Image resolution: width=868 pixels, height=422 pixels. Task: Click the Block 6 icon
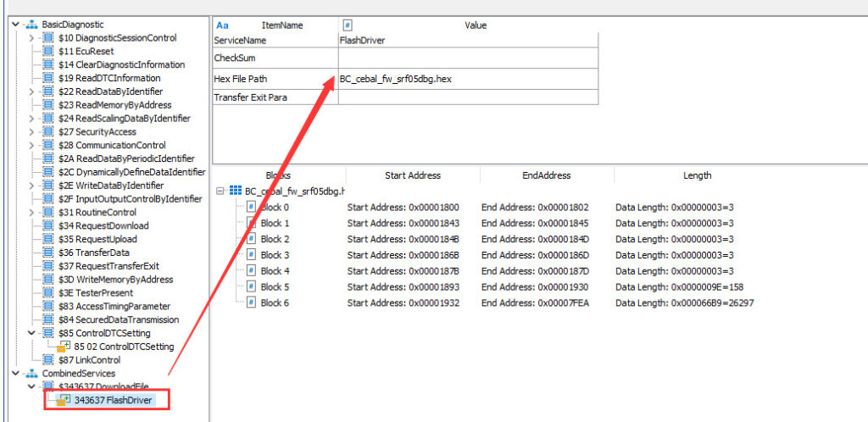[251, 303]
